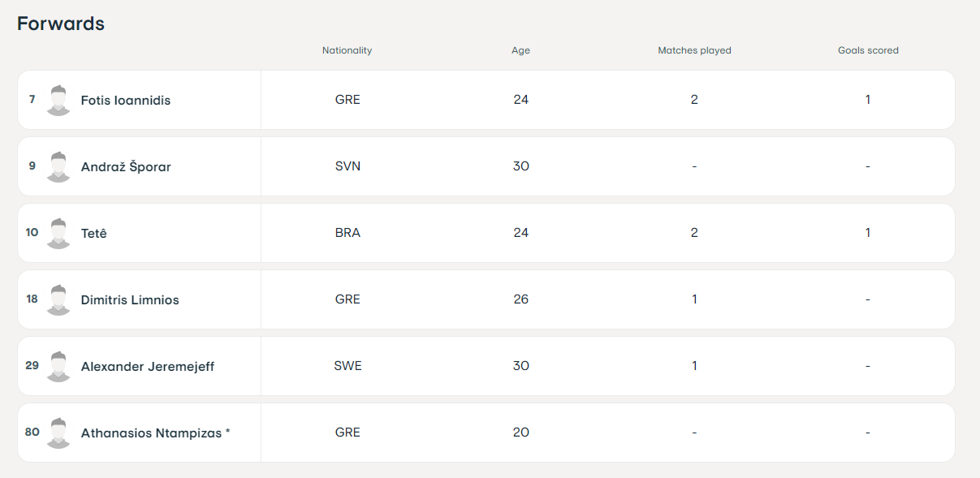Image resolution: width=980 pixels, height=478 pixels.
Task: Click Fotis Ioannidis avatar icon
Action: 58,100
